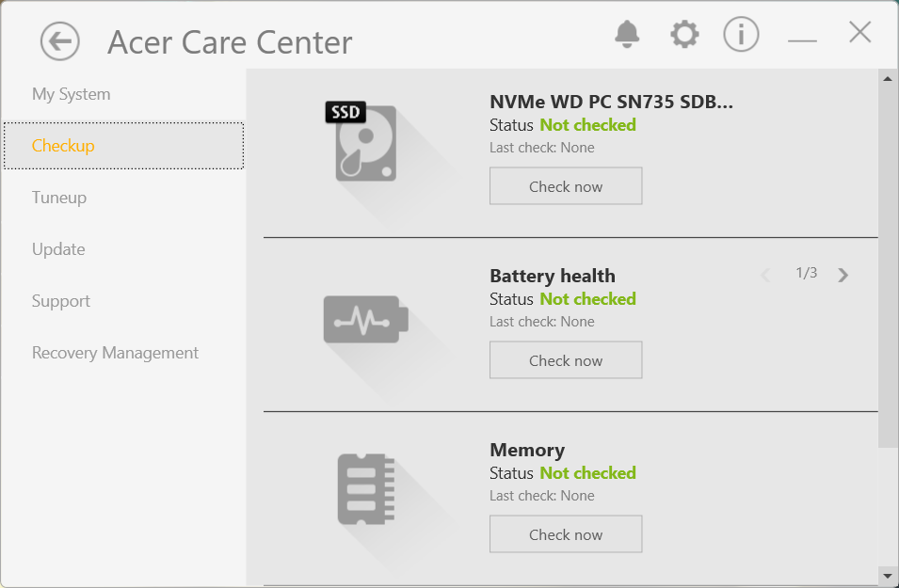Close the Acer Care Center window

click(x=859, y=33)
